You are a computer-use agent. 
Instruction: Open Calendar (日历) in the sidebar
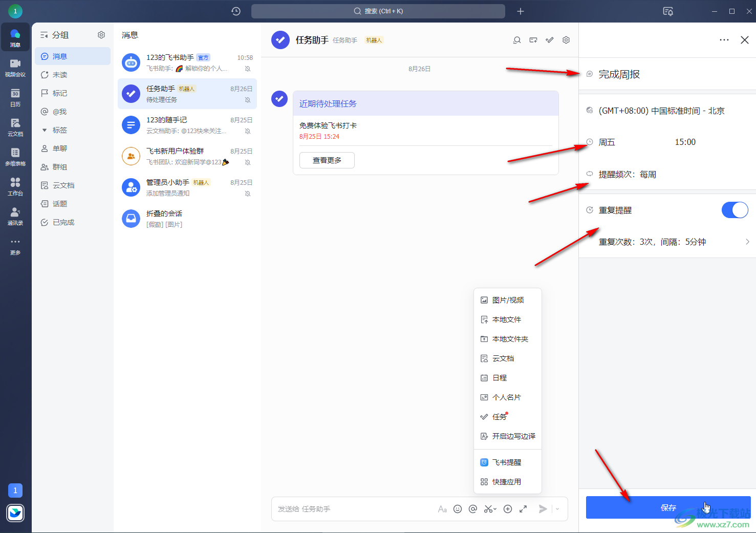pyautogui.click(x=15, y=97)
